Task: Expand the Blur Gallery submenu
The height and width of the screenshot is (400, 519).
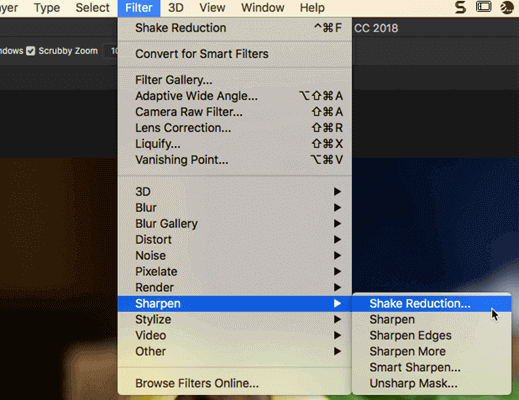Action: [235, 224]
